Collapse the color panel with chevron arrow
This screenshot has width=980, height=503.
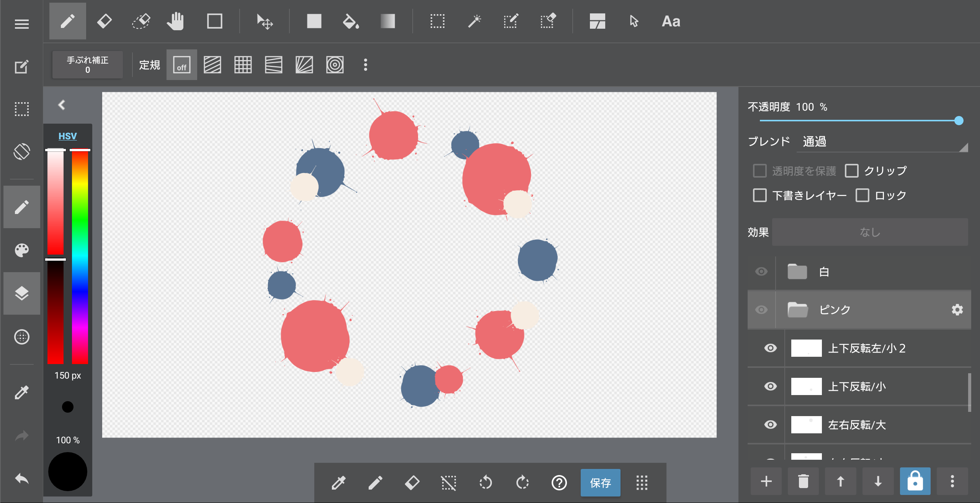[x=62, y=105]
